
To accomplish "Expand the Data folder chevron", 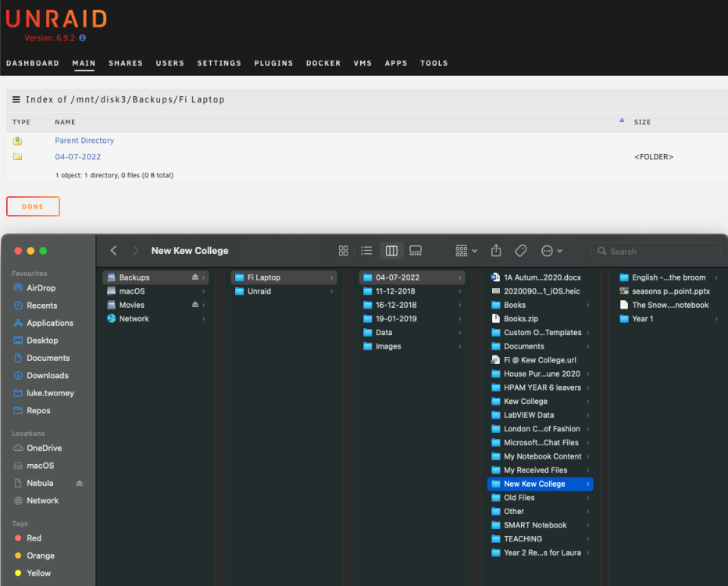I will click(459, 333).
